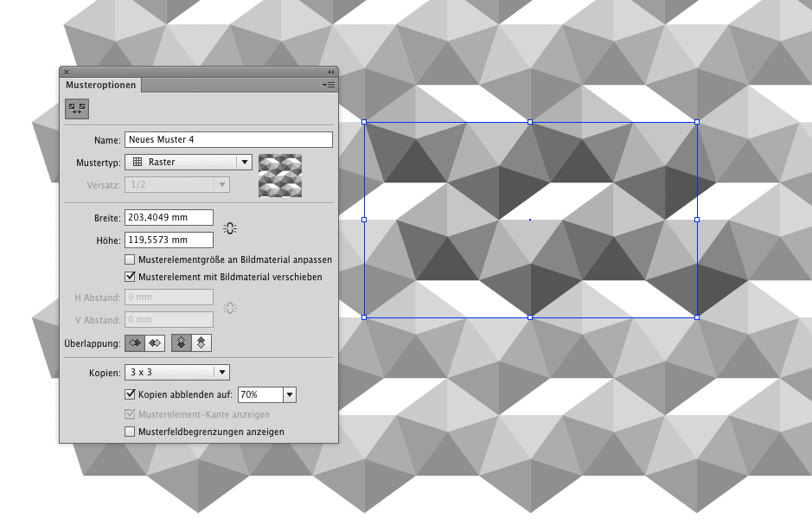Uncheck Musterelement mit Bildmaterial verschieben
The width and height of the screenshot is (812, 525).
click(x=131, y=277)
